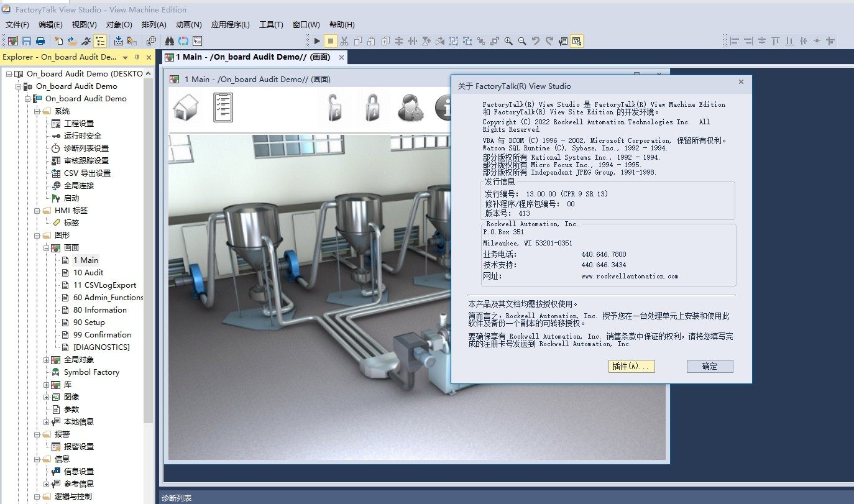Close the '1 Main' document tab
This screenshot has width=854, height=504.
click(341, 57)
